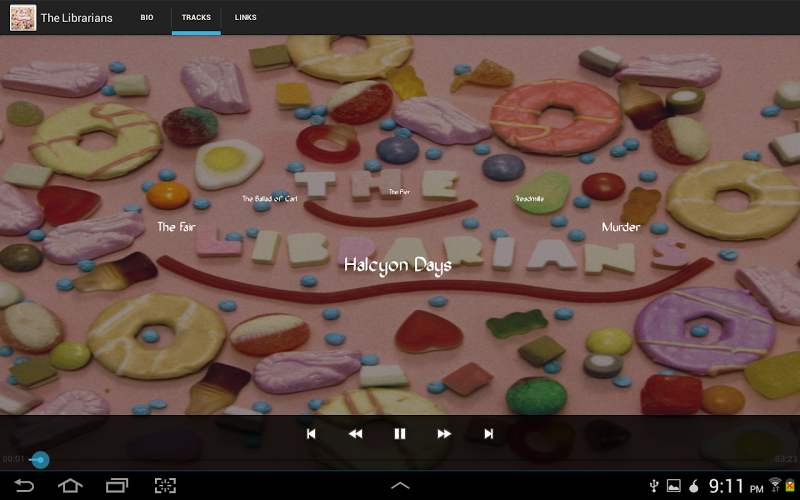Take a screenshot with capture icon
800x500 pixels.
[165, 485]
